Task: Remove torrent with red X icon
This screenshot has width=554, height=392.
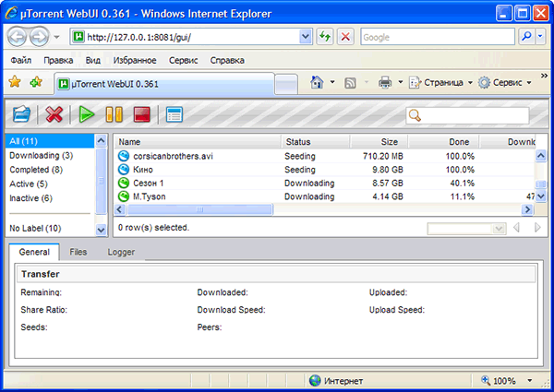Action: pyautogui.click(x=54, y=114)
